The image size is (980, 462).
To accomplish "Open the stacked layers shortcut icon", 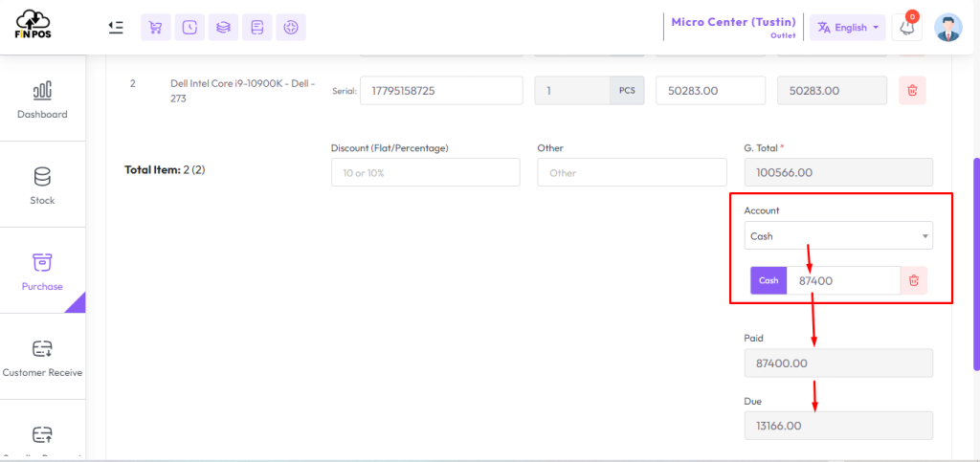I will (x=223, y=28).
